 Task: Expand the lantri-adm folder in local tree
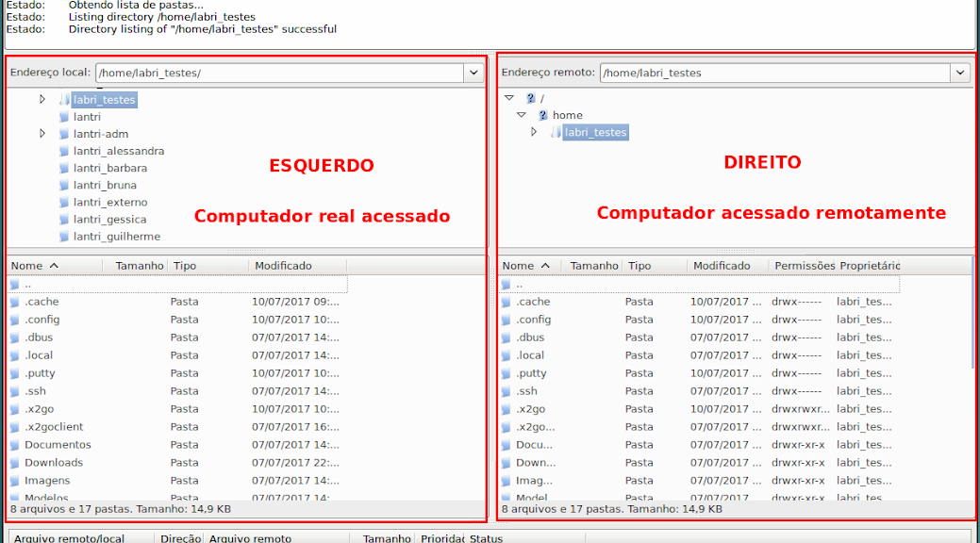[x=42, y=134]
